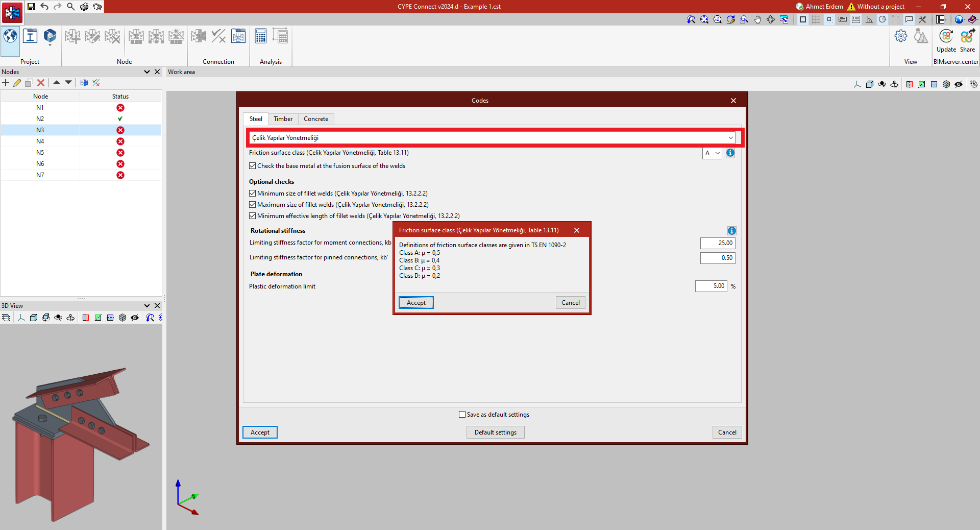Click the pencil edit icon in Nodes panel
This screenshot has width=980, height=530.
click(x=17, y=83)
